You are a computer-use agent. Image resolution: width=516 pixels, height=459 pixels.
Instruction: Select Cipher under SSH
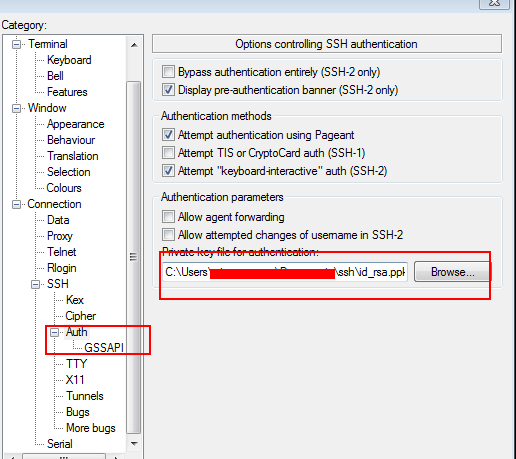pyautogui.click(x=80, y=316)
